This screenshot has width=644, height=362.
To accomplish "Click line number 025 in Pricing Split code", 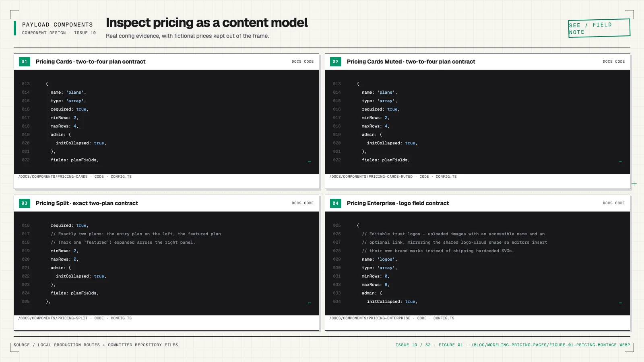I will tap(26, 302).
